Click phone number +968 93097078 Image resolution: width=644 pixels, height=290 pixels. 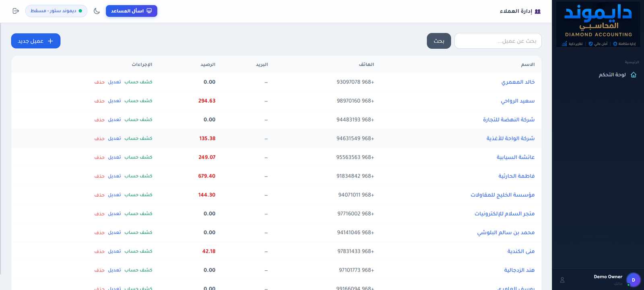(x=355, y=82)
